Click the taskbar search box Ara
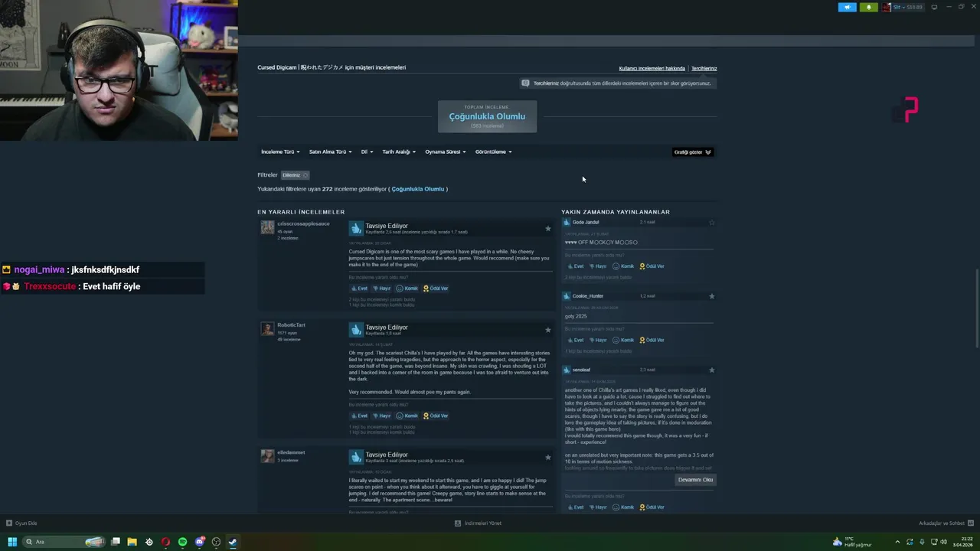 (64, 542)
